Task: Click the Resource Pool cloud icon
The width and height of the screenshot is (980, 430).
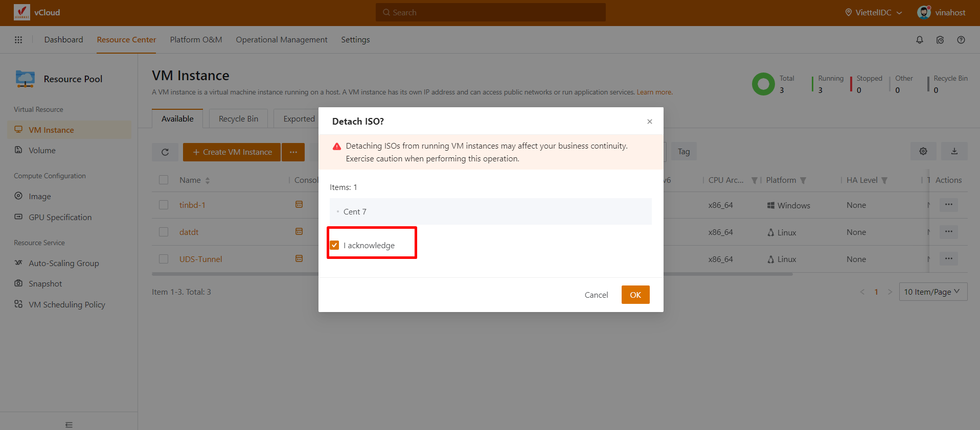Action: 25,79
